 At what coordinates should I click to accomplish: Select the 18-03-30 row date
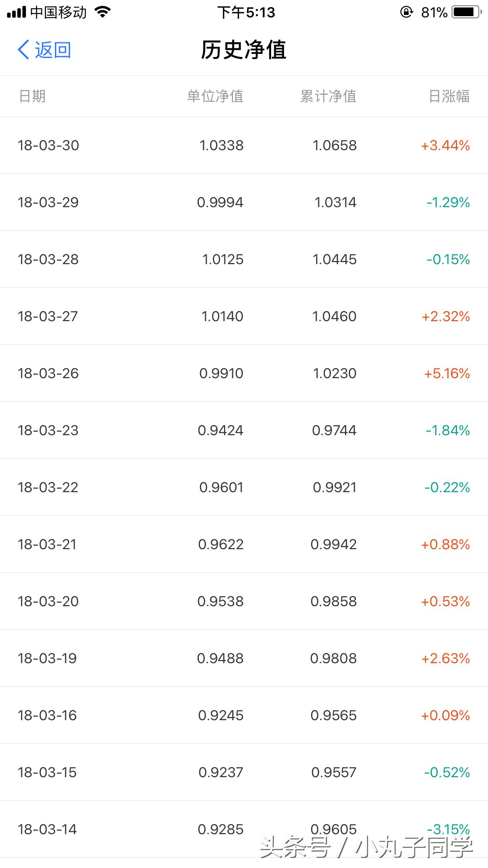coord(48,145)
